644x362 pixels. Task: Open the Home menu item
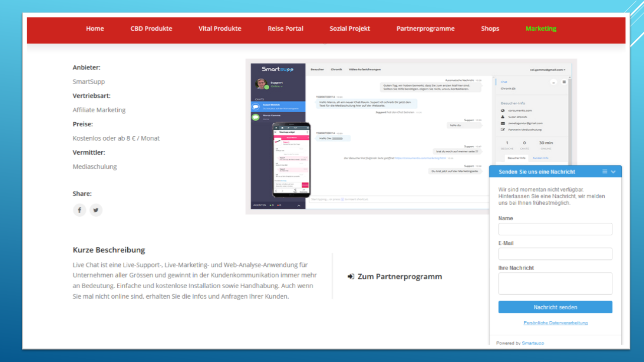click(95, 29)
